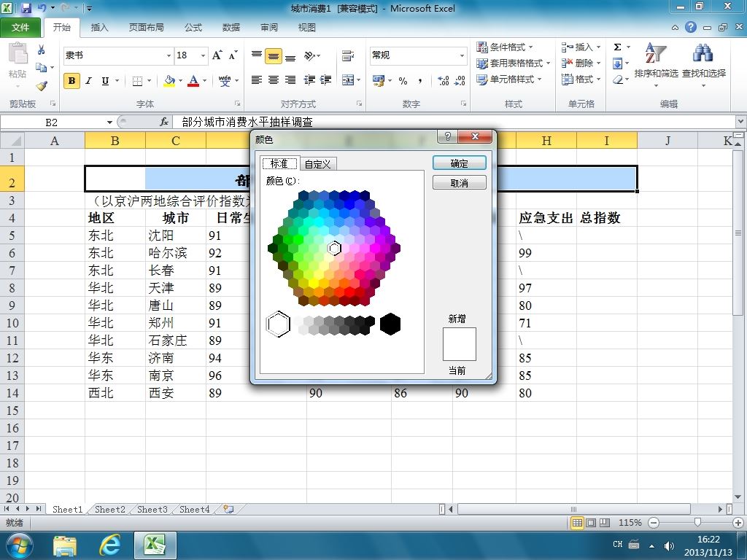Switch to the Page Layout ribbon tab
Screen dimensions: 747x560
point(146,28)
